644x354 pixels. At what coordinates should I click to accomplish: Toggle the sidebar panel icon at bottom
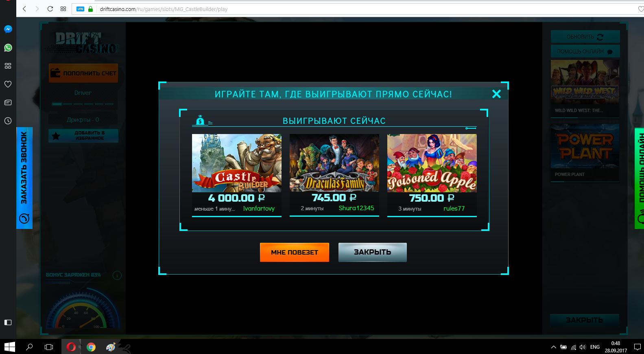(x=8, y=323)
